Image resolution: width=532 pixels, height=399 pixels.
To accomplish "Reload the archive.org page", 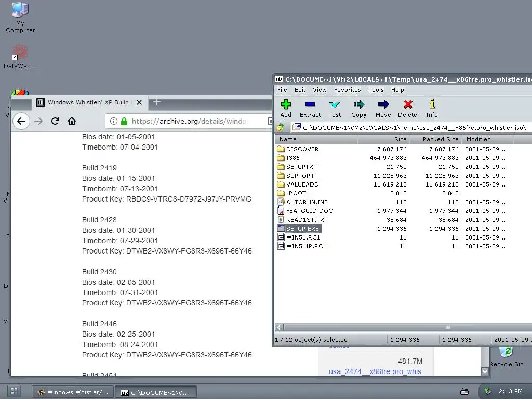I will pyautogui.click(x=55, y=121).
